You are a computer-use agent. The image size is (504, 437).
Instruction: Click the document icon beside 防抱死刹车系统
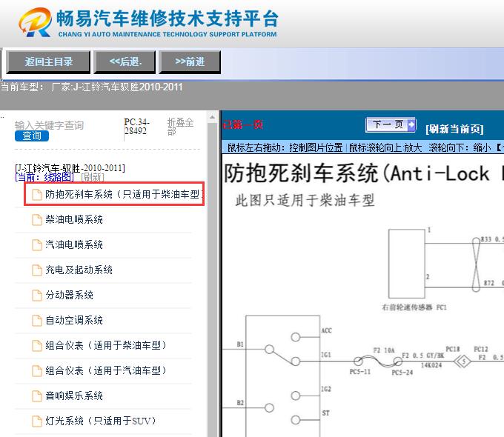pyautogui.click(x=37, y=194)
